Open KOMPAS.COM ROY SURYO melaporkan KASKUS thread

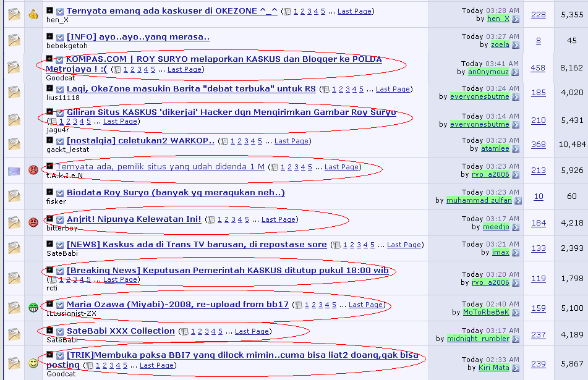(214, 64)
